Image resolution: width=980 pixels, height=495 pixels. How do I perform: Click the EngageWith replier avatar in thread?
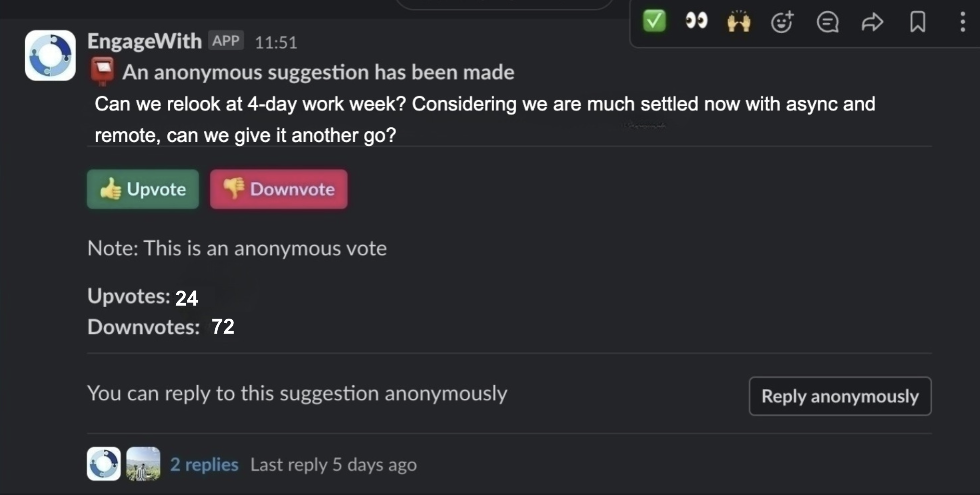tap(104, 464)
